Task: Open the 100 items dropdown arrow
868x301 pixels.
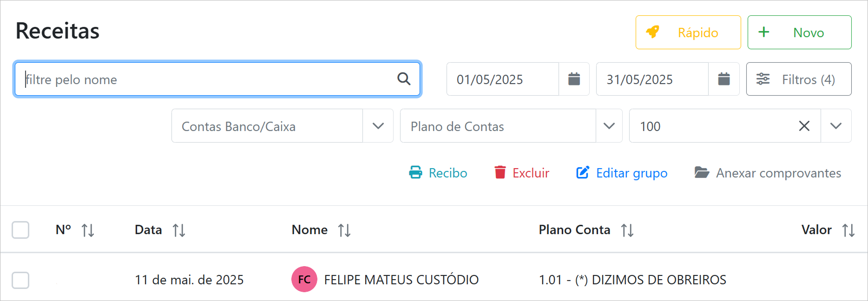Action: [x=836, y=126]
